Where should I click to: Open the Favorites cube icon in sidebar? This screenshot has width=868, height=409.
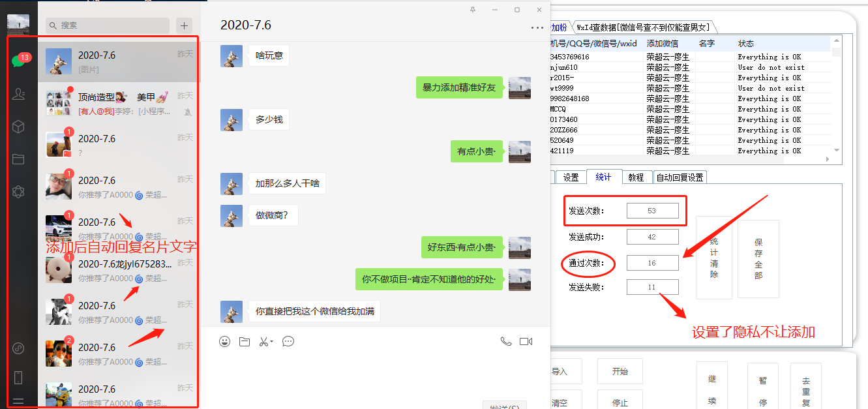point(18,127)
